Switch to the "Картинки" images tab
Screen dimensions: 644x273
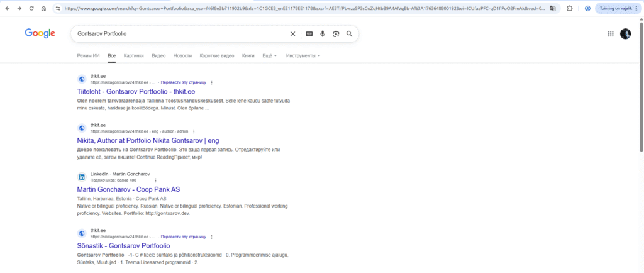click(133, 56)
